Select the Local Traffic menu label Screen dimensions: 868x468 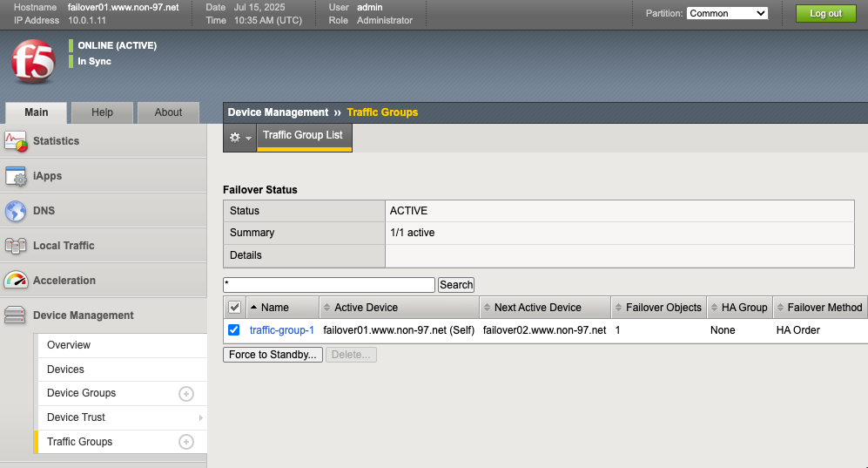point(64,246)
